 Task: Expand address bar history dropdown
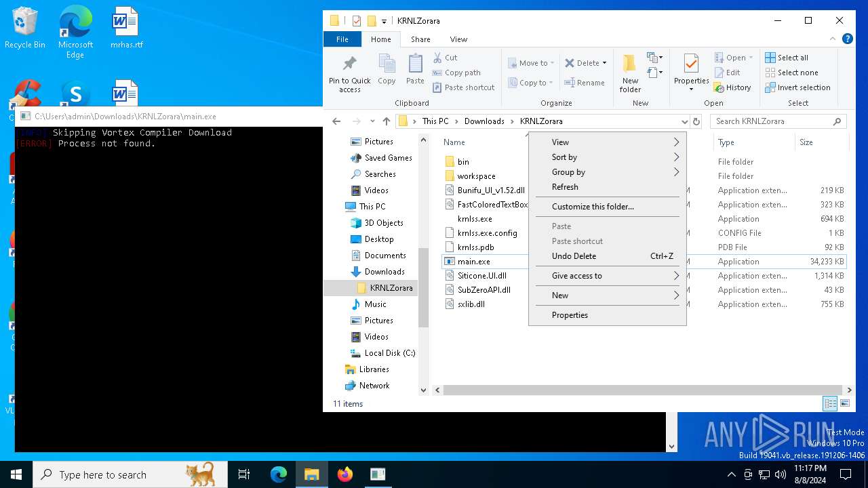tap(684, 121)
